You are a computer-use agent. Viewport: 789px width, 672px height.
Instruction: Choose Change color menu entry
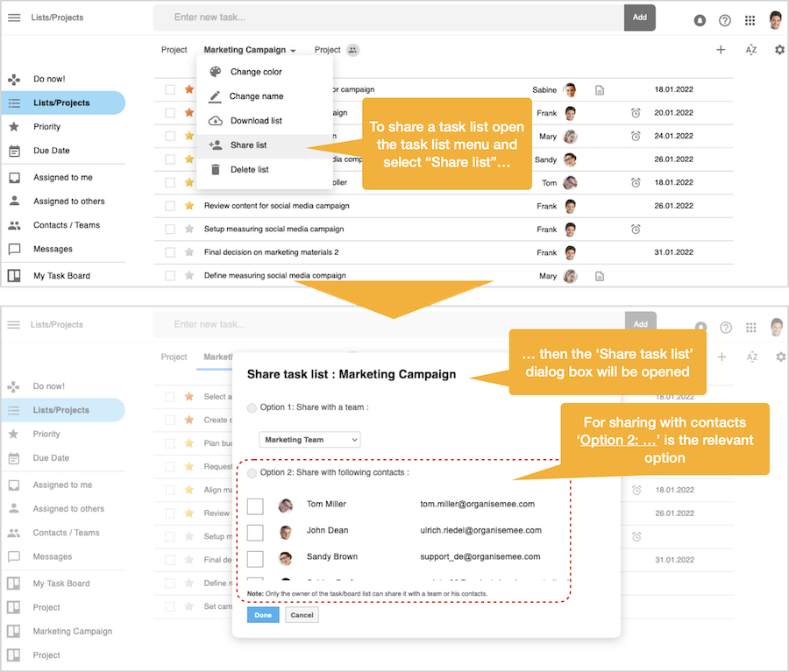point(255,72)
